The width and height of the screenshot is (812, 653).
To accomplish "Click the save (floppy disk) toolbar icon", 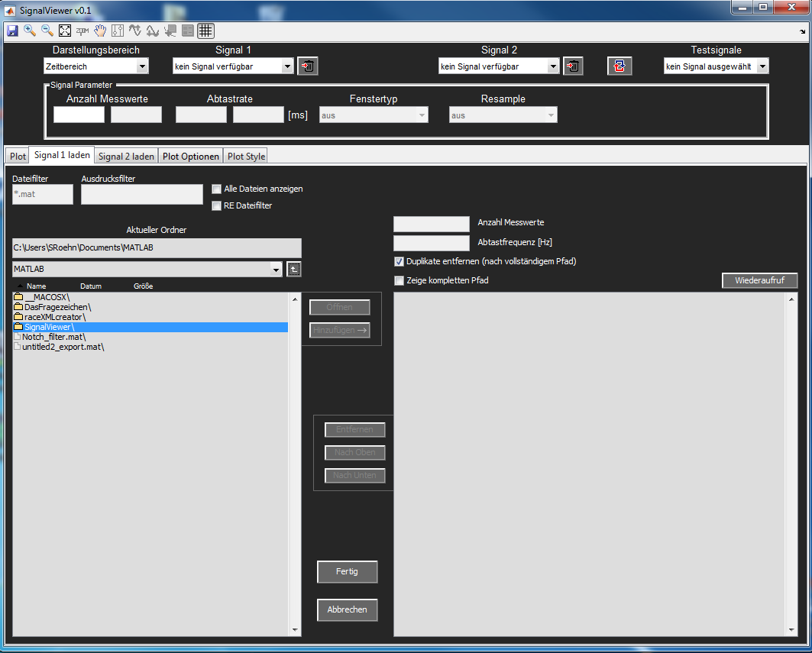I will [x=12, y=31].
